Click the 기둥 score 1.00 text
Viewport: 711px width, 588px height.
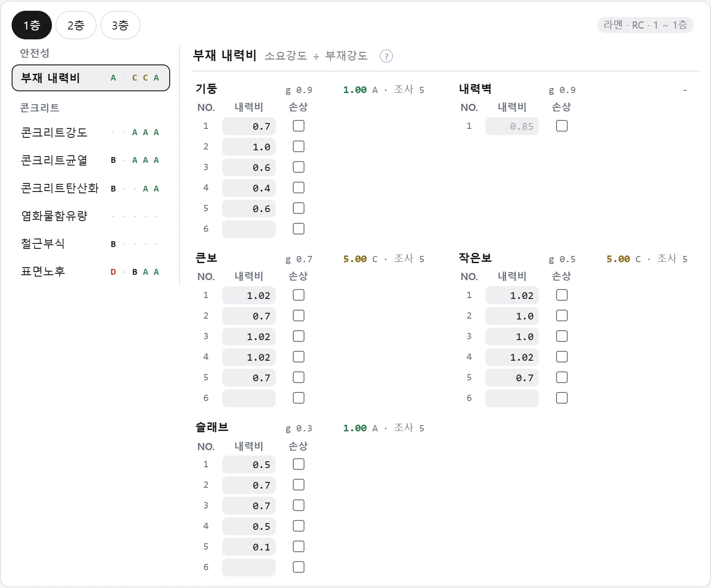coord(355,90)
